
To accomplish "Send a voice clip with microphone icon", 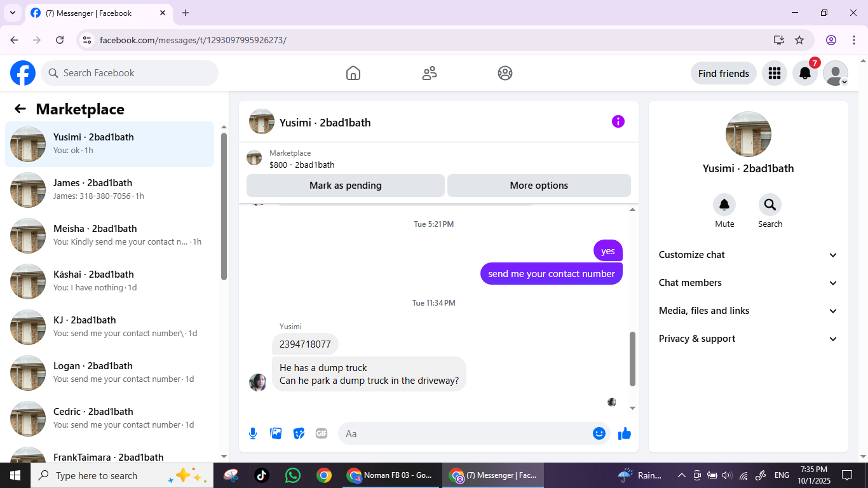I will pyautogui.click(x=253, y=433).
